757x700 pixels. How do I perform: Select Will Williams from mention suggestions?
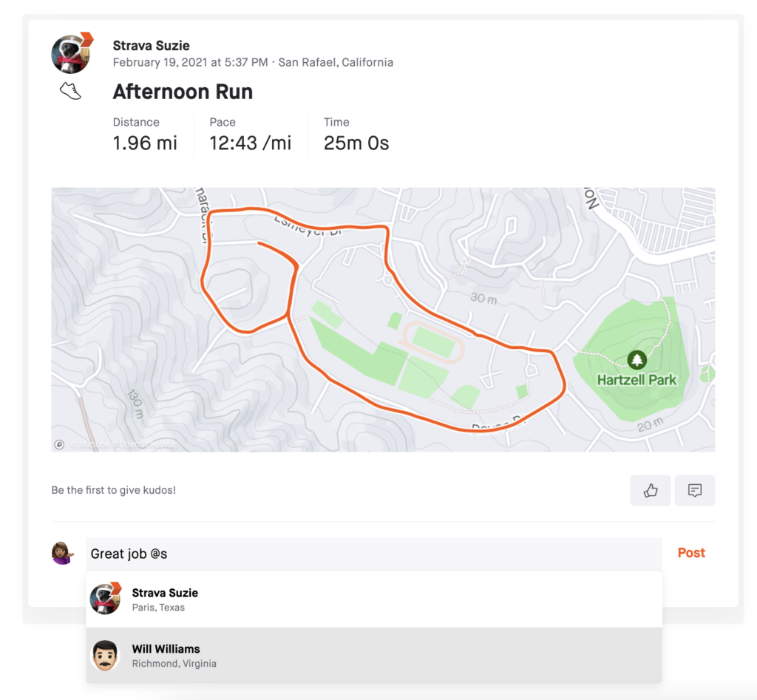[374, 655]
